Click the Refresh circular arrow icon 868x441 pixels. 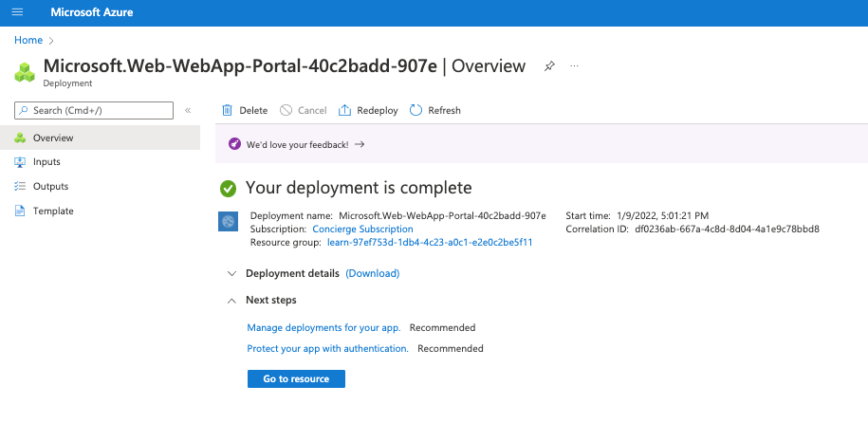[416, 111]
